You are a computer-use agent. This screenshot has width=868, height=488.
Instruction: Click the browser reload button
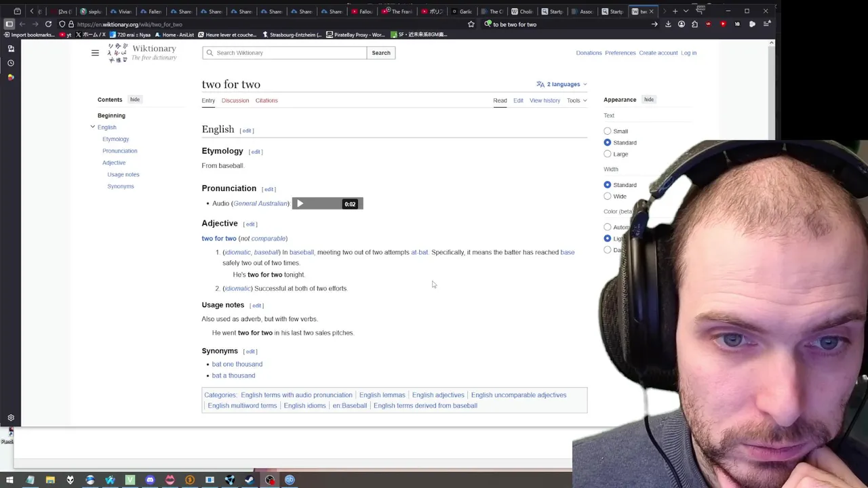pyautogui.click(x=48, y=24)
